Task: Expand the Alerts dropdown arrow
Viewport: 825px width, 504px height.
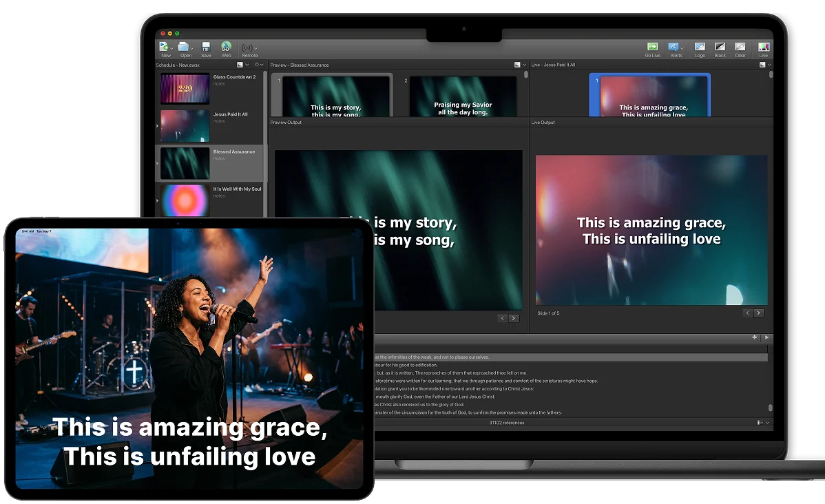Action: 682,48
